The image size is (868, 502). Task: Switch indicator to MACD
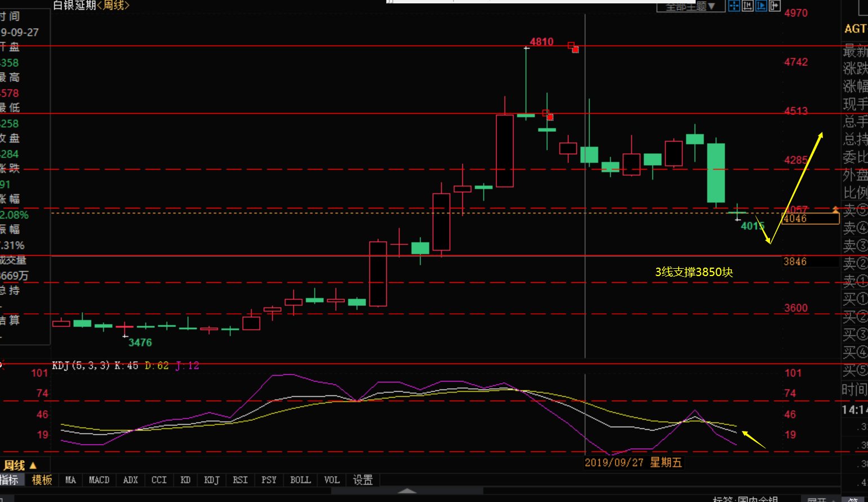pos(99,480)
